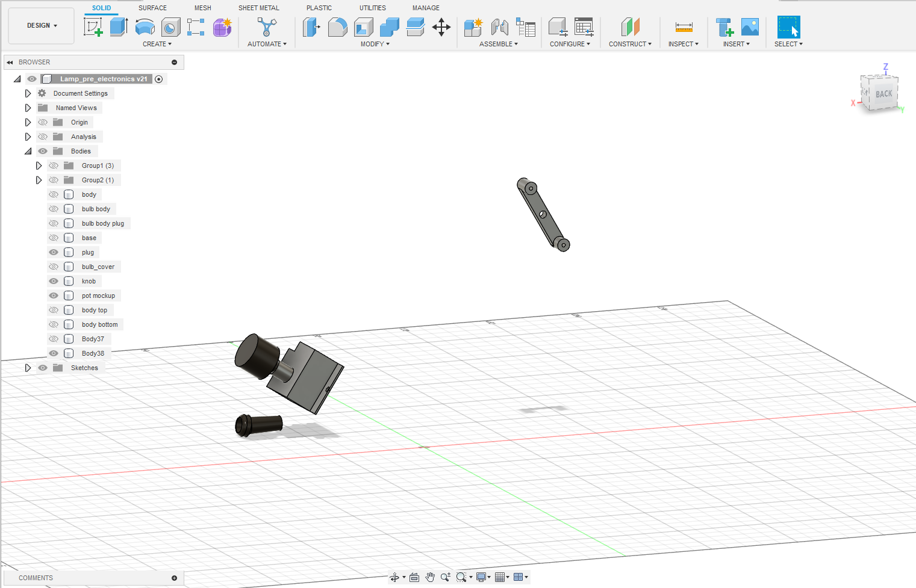916x588 pixels.
Task: Select the Construct Offset Plane tool
Action: (630, 27)
